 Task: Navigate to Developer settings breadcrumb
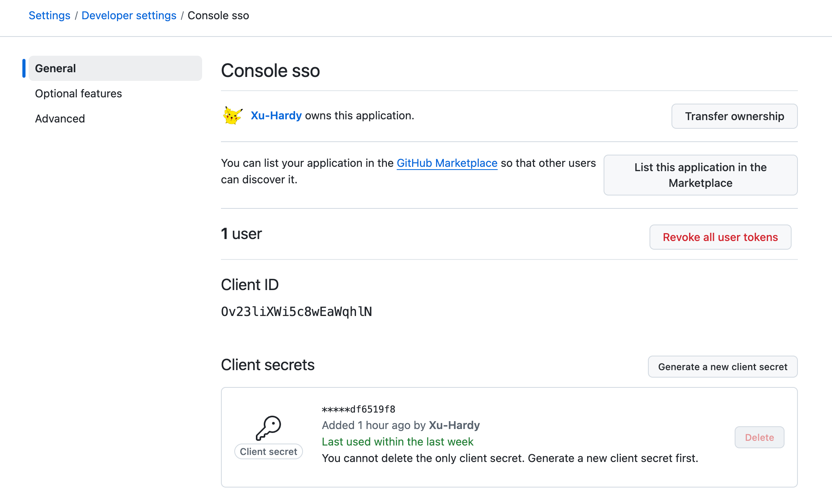129,15
